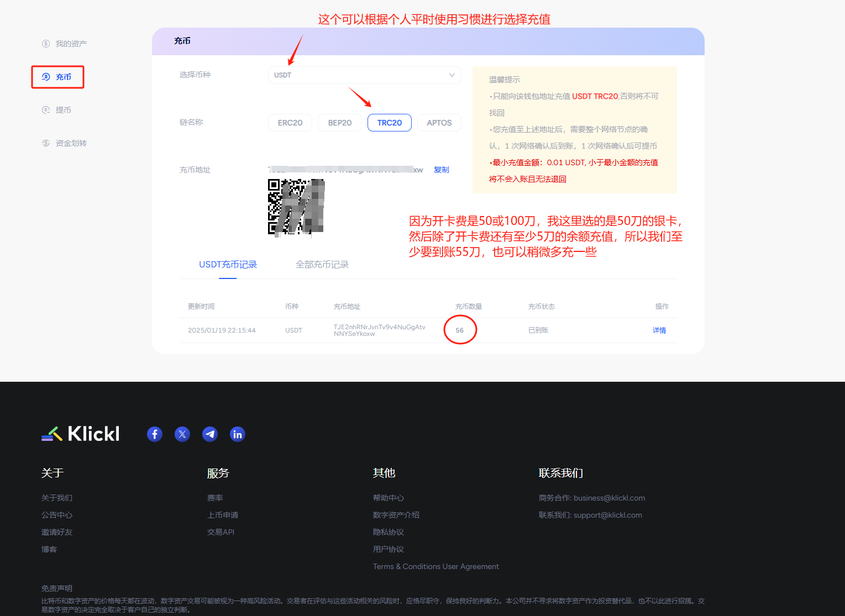Open 详情 for the deposit record
The image size is (845, 616).
pyautogui.click(x=659, y=330)
